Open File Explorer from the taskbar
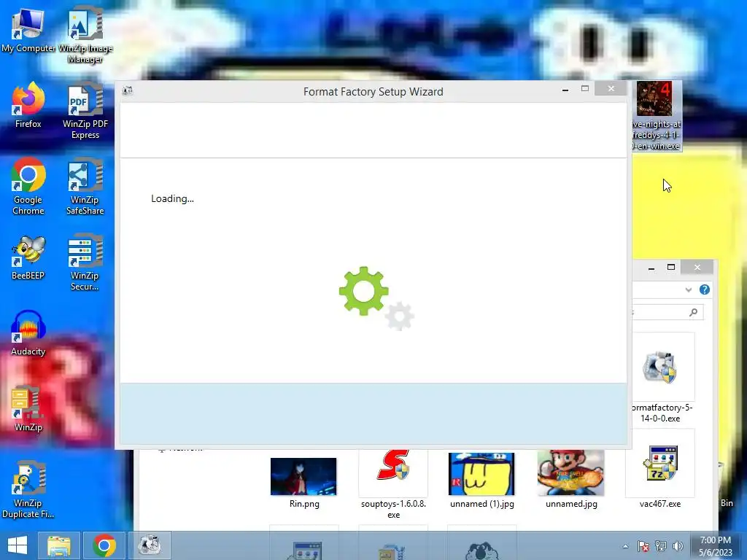 click(58, 545)
